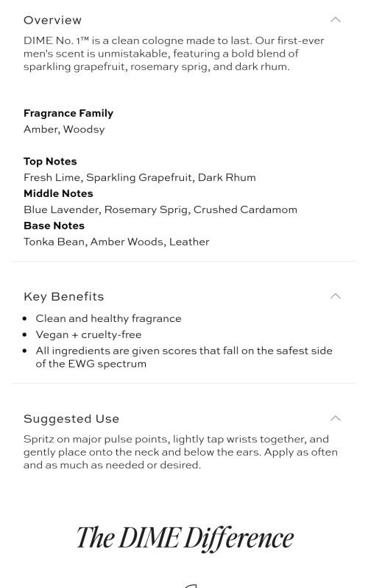Collapse Suggested Use via the chevron icon

click(336, 418)
